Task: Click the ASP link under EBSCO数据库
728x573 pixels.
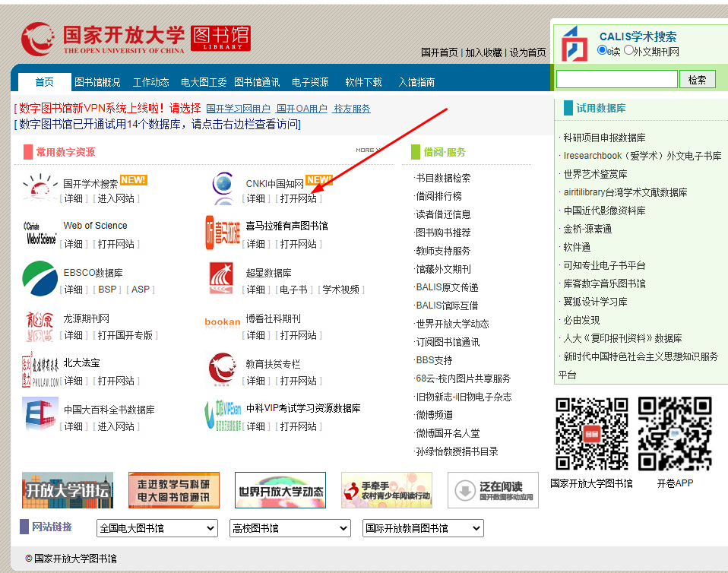Action: pos(141,290)
